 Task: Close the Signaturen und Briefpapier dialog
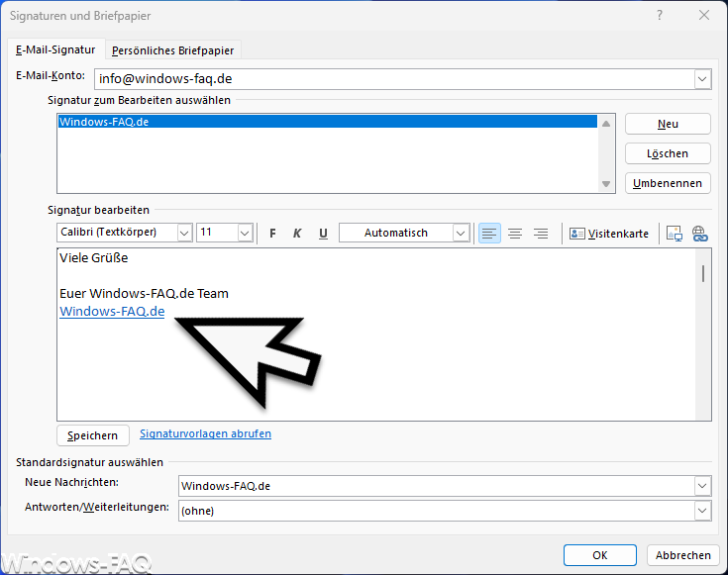pyautogui.click(x=704, y=15)
